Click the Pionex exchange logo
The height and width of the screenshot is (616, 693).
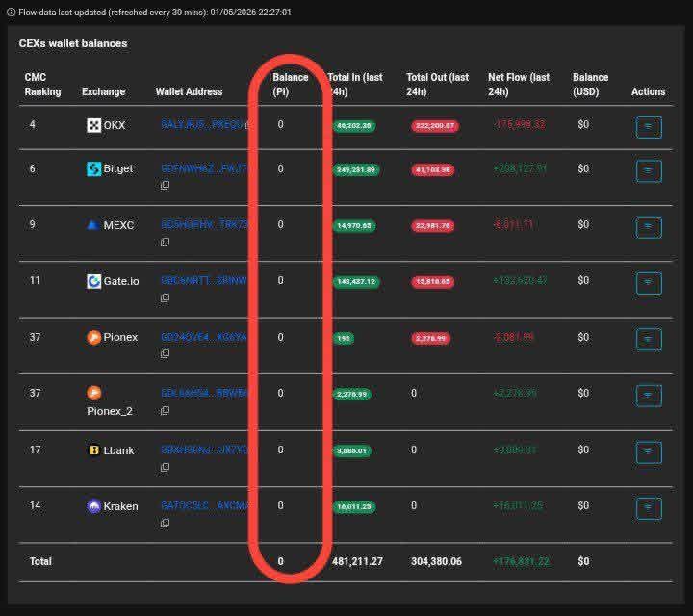coord(93,337)
